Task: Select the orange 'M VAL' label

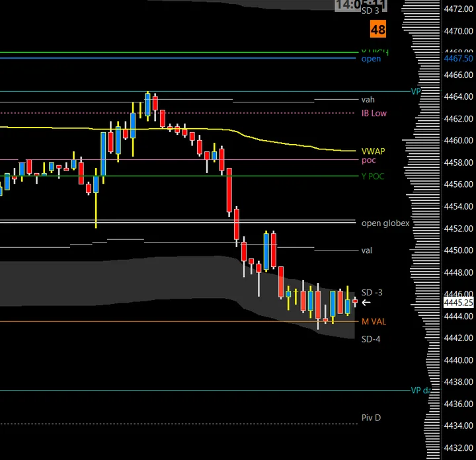Action: click(374, 322)
